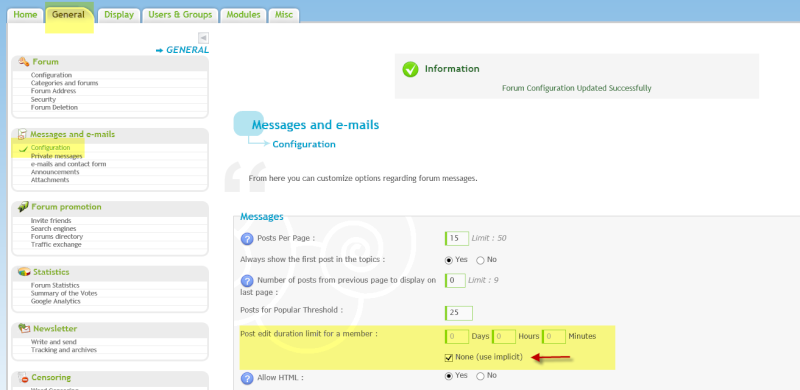This screenshot has width=800, height=390.
Task: Open Forum Deletion link
Action: [x=54, y=108]
